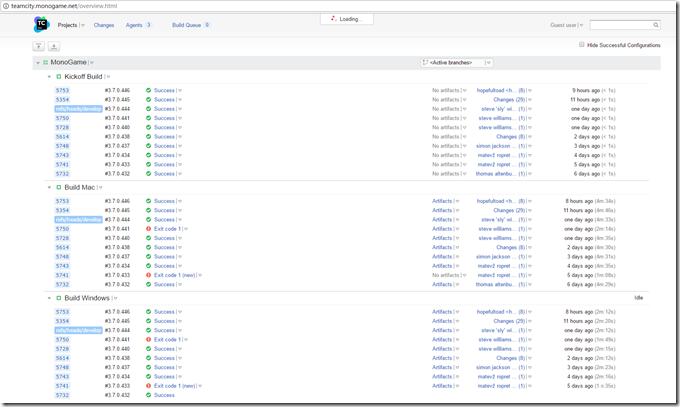
Task: Enable Hide Successful Configurations checkbox
Action: tap(581, 45)
